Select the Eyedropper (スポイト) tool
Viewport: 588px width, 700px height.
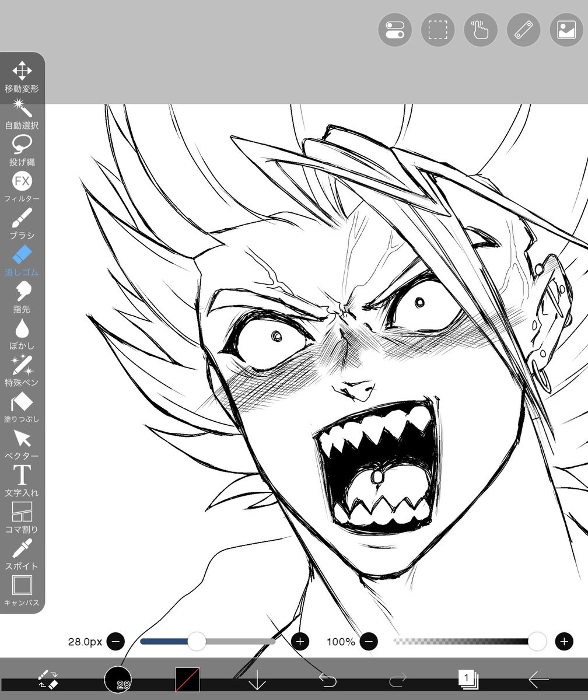22,555
